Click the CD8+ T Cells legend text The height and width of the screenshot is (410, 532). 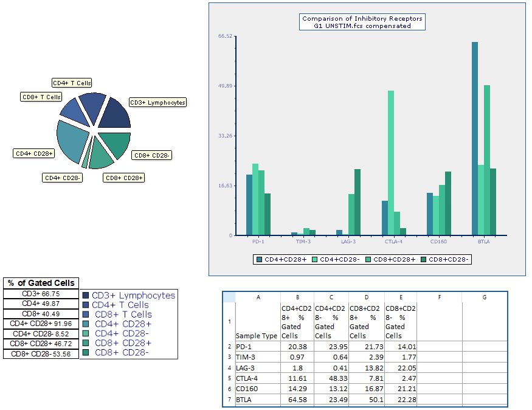click(123, 314)
